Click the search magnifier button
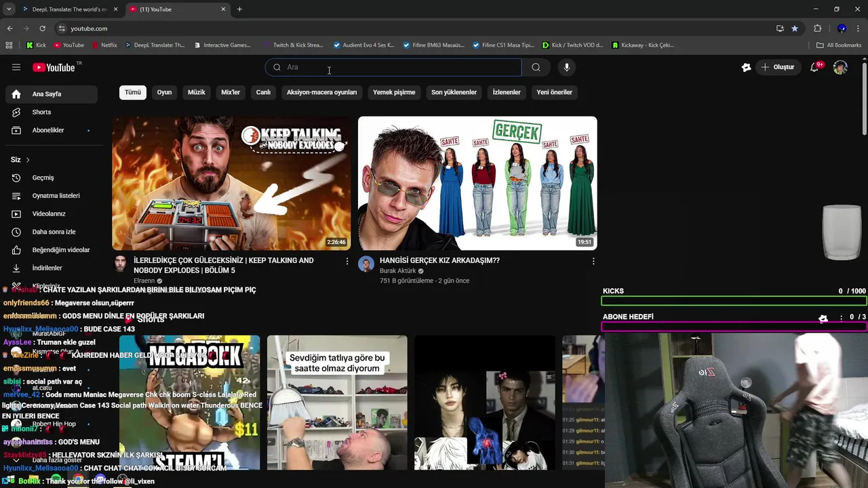Screen dimensions: 868x488 click(x=536, y=67)
